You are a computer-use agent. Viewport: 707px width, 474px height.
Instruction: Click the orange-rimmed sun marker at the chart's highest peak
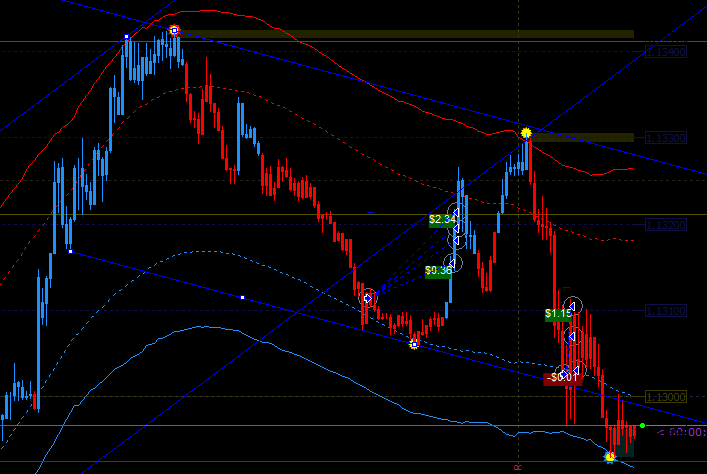pyautogui.click(x=174, y=31)
